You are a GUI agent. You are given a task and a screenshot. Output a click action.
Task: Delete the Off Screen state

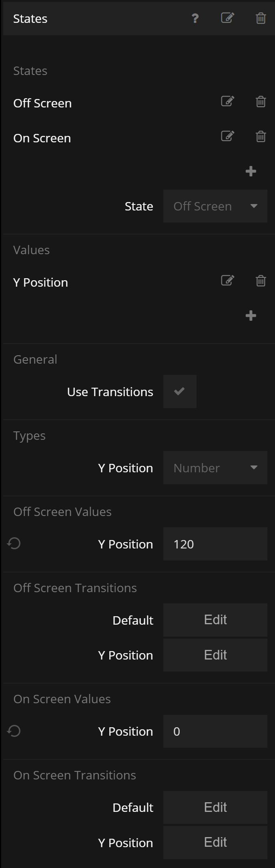click(x=261, y=102)
